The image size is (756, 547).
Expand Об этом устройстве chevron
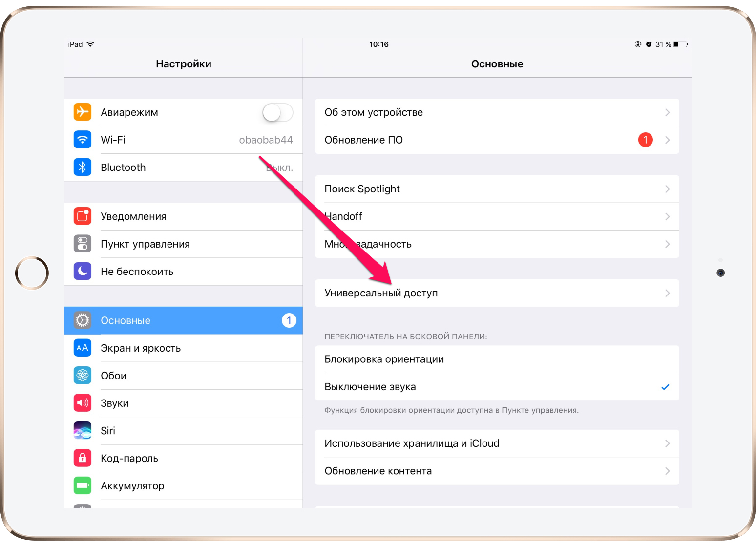coord(667,112)
